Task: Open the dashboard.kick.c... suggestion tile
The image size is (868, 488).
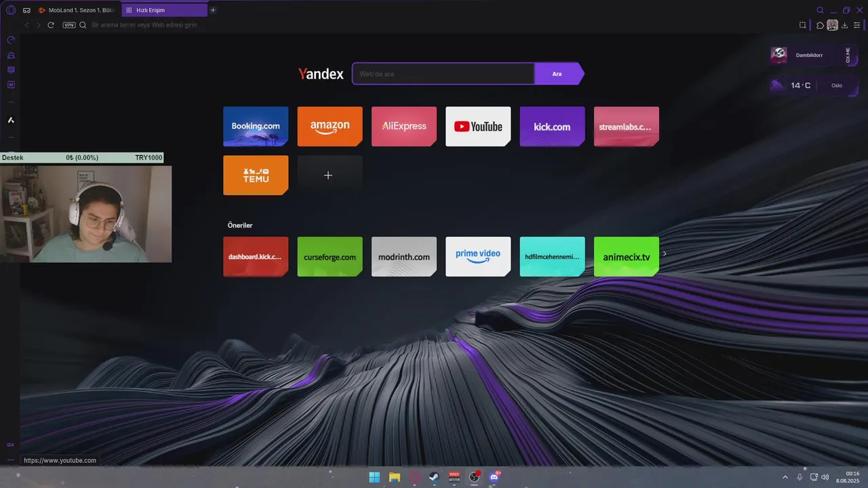Action: pos(256,256)
